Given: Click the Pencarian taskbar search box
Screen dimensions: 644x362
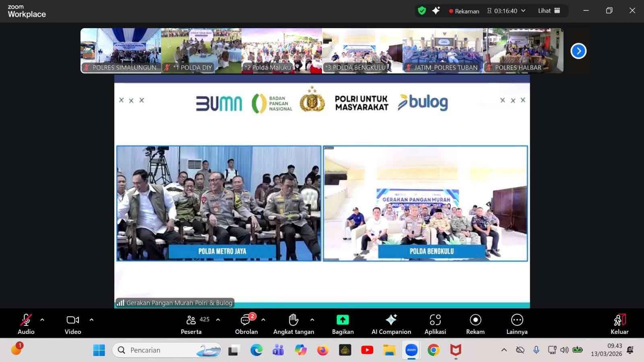Looking at the screenshot, I should pyautogui.click(x=167, y=350).
